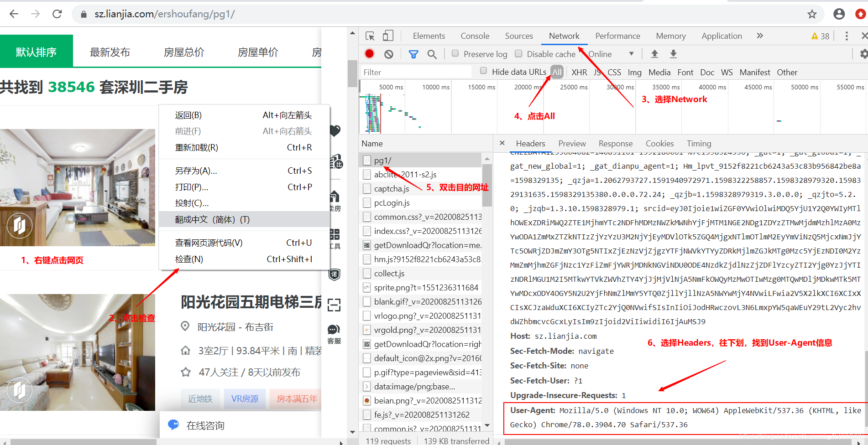Click the 工具 tools grid icon
Viewport: 868px width, 445px height.
click(335, 239)
